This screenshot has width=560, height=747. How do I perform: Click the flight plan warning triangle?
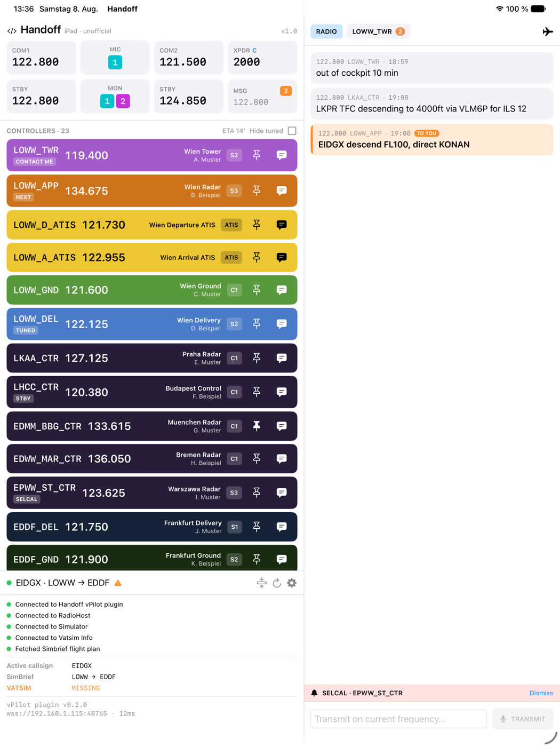click(x=118, y=583)
